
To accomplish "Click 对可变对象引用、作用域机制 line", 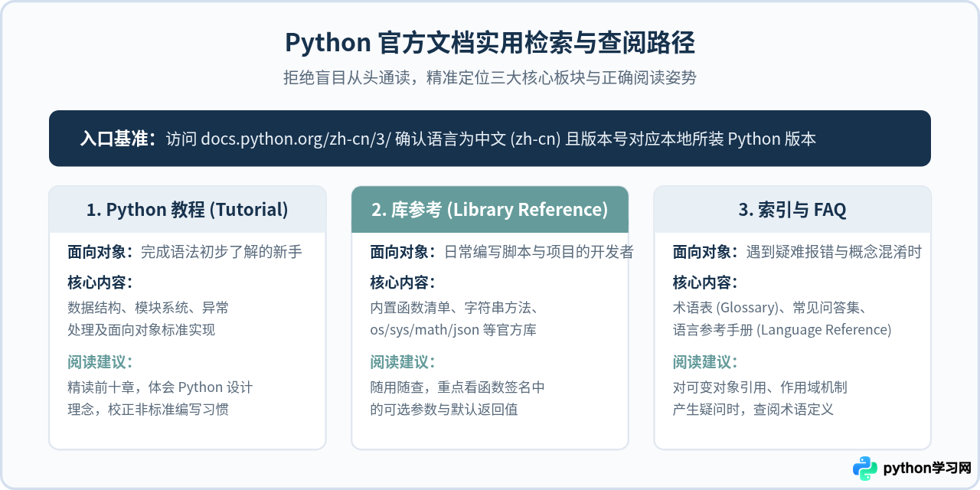I will [x=760, y=387].
